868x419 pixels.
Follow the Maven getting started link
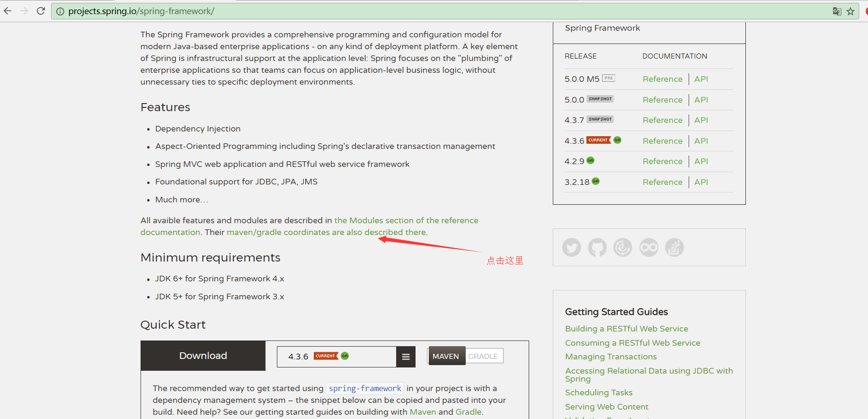click(423, 412)
